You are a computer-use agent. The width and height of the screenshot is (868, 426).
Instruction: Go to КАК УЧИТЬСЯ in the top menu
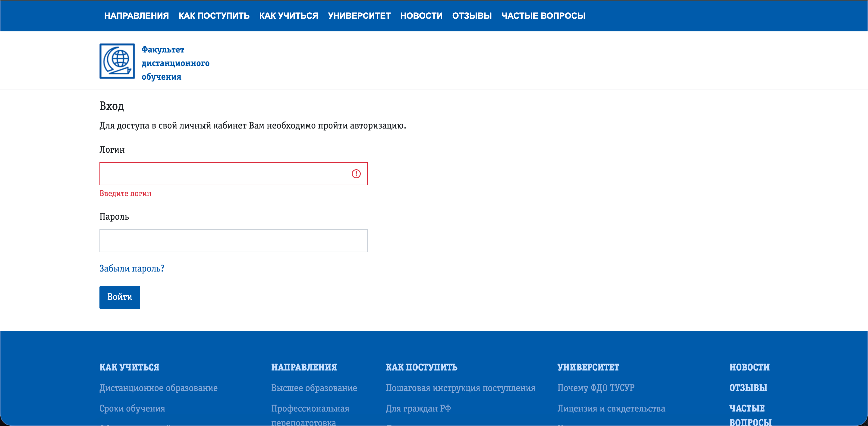288,15
